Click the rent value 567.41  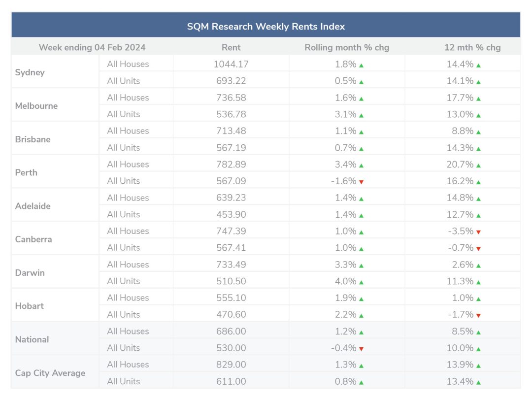(231, 248)
